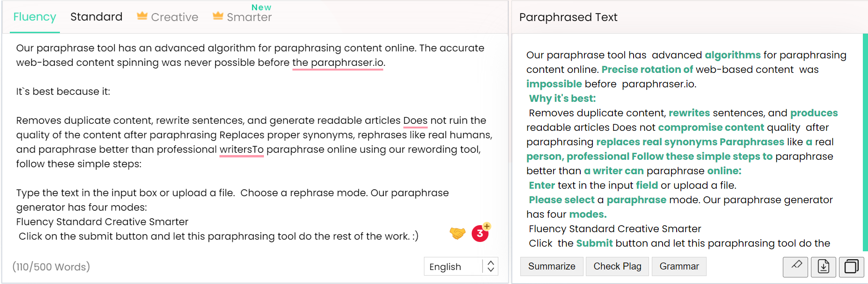Click the underlined word 'Does' in input
The width and height of the screenshot is (868, 284).
coord(416,121)
